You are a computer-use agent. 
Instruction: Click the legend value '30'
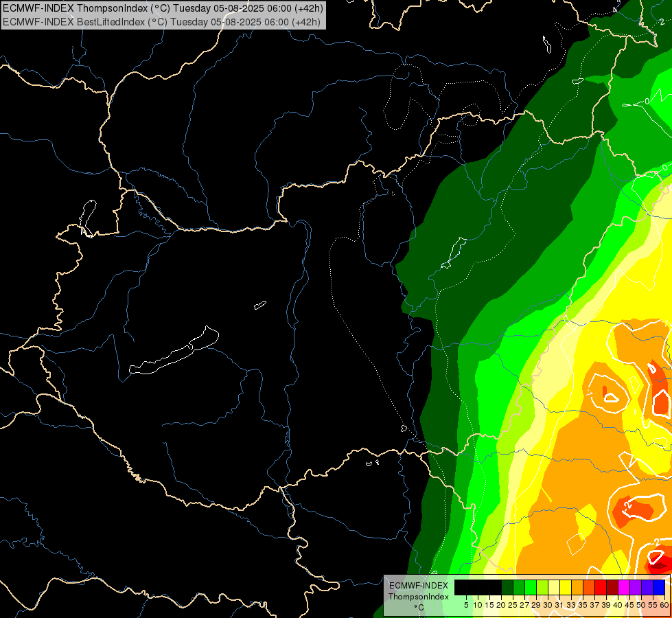pos(548,605)
